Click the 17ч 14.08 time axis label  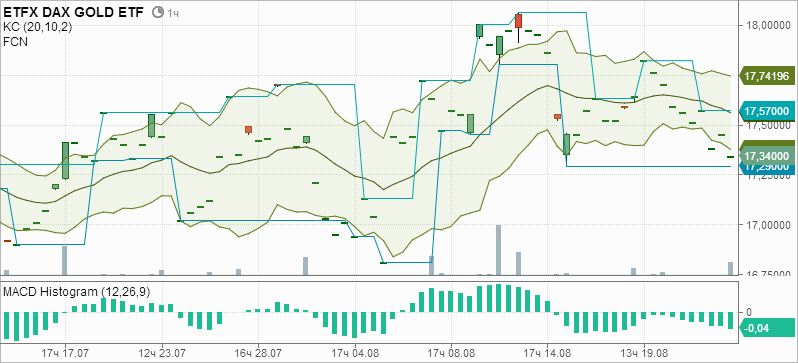coord(548,352)
